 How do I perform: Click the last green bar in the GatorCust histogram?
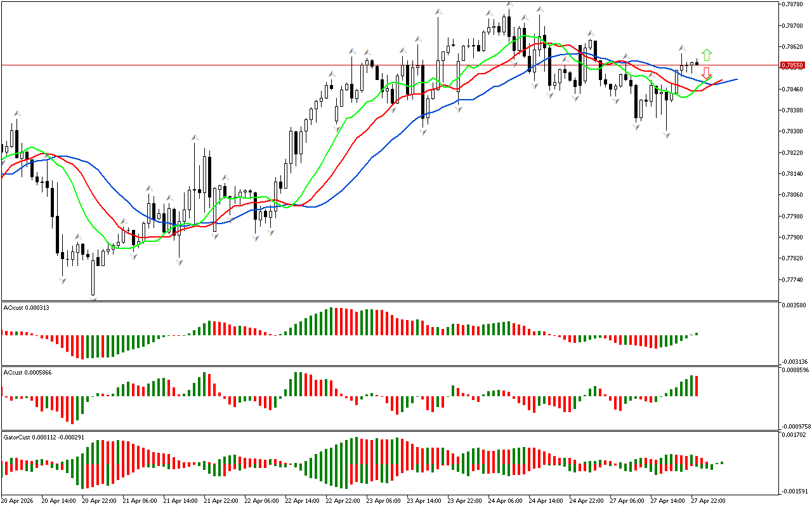pyautogui.click(x=722, y=462)
